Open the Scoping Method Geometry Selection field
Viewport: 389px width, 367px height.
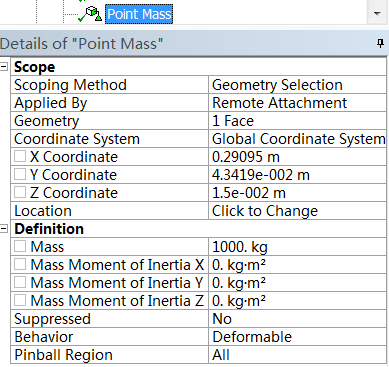pos(297,85)
